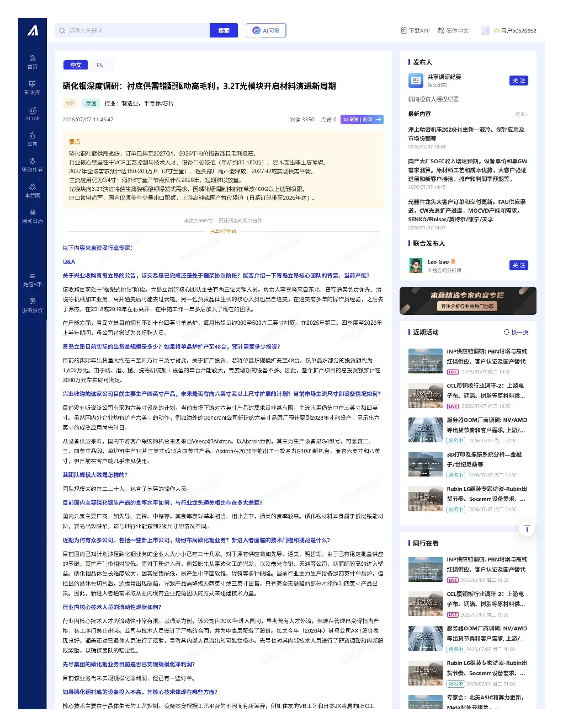The width and height of the screenshot is (563, 728).
Task: Click the back-to-top arrow button
Action: pyautogui.click(x=527, y=529)
